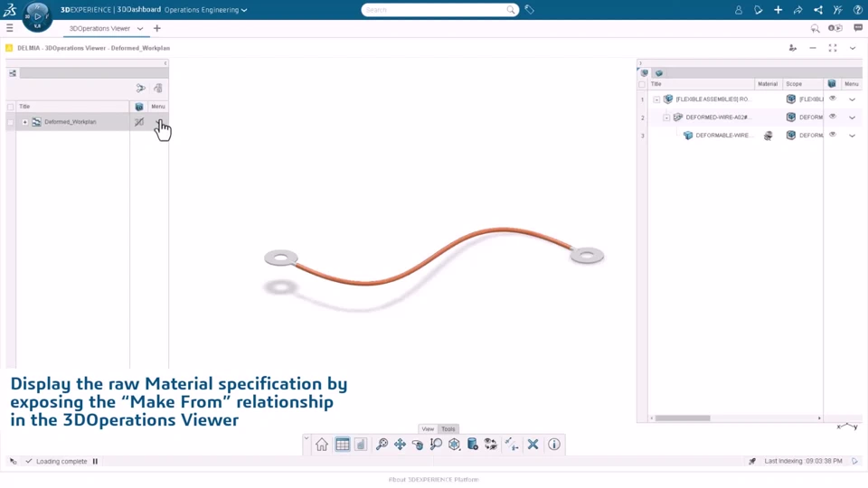
Task: Click the horizontal scrollbar in right panel
Action: click(683, 418)
